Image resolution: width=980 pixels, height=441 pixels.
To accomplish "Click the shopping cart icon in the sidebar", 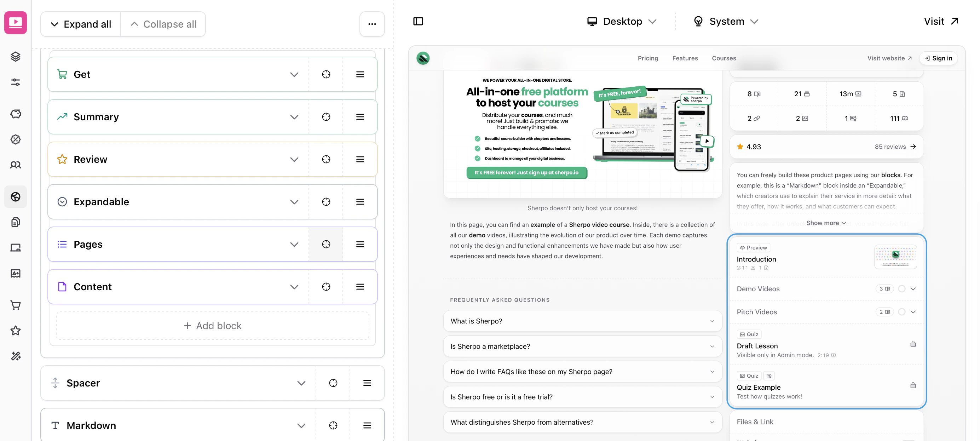I will point(16,305).
